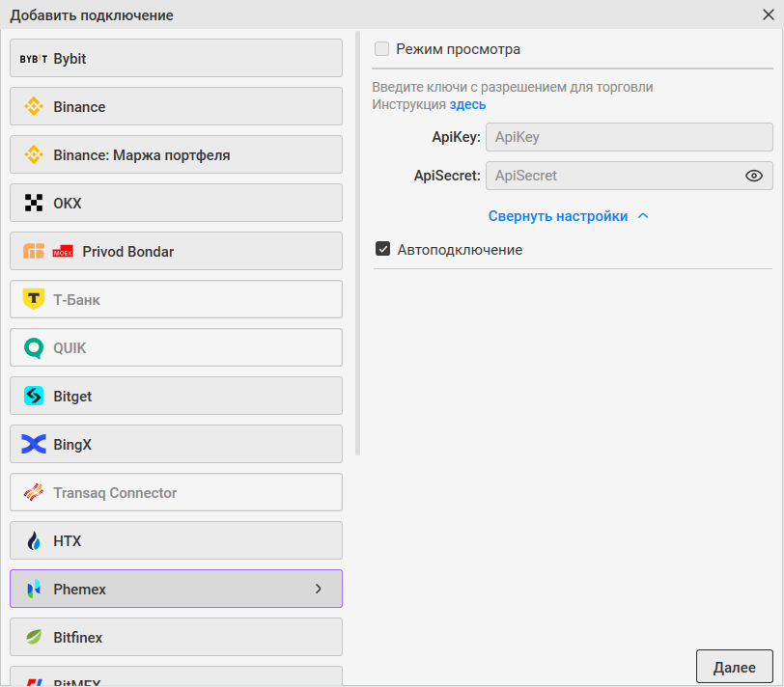Viewport: 784px width, 687px height.
Task: Collapse settings via Свернуть настройки
Action: (x=568, y=216)
